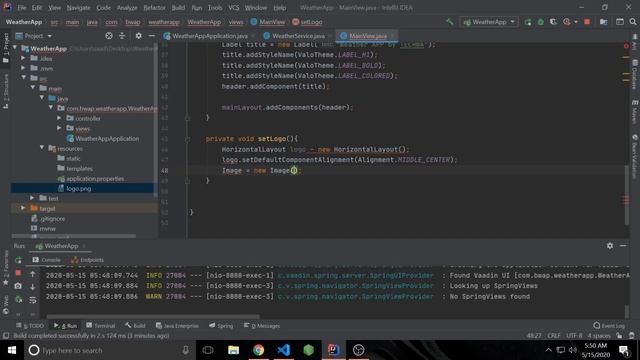
Task: Click the Search Everywhere magnifier
Action: tap(633, 22)
